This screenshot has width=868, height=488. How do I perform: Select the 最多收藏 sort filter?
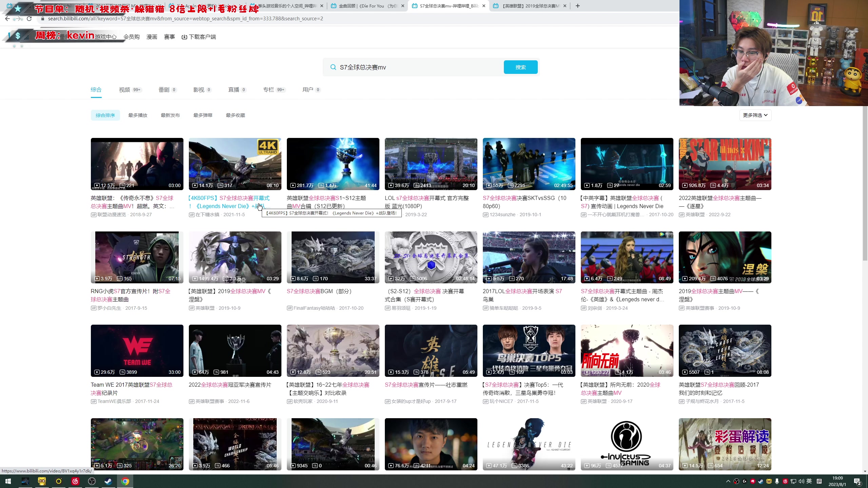[x=235, y=115]
